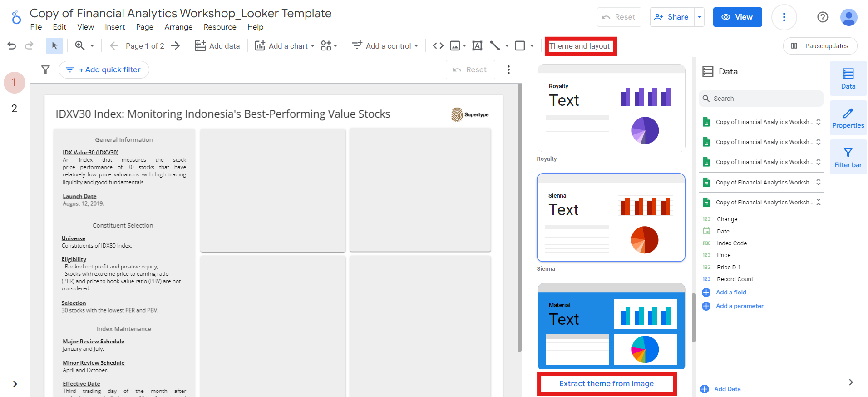Click Add Data at panel bottom

tap(727, 389)
